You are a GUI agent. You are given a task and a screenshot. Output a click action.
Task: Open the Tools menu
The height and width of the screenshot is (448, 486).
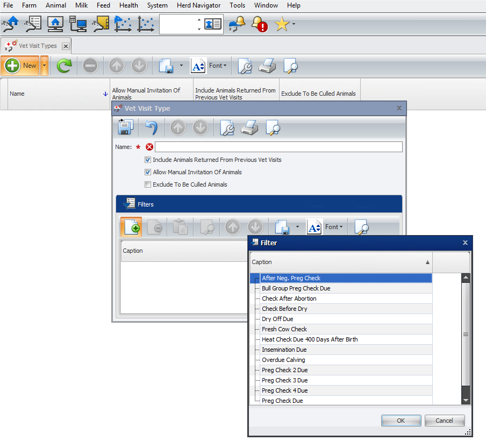point(238,5)
